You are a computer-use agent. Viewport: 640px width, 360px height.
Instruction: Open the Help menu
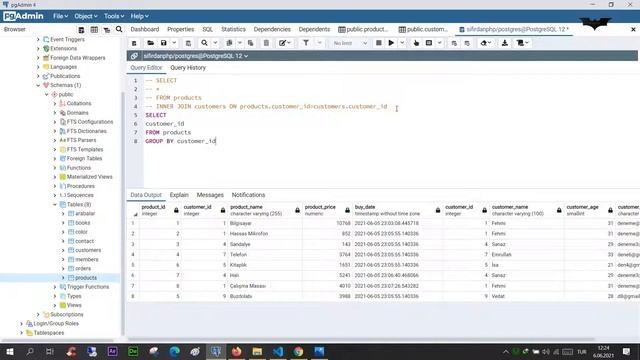click(x=140, y=16)
